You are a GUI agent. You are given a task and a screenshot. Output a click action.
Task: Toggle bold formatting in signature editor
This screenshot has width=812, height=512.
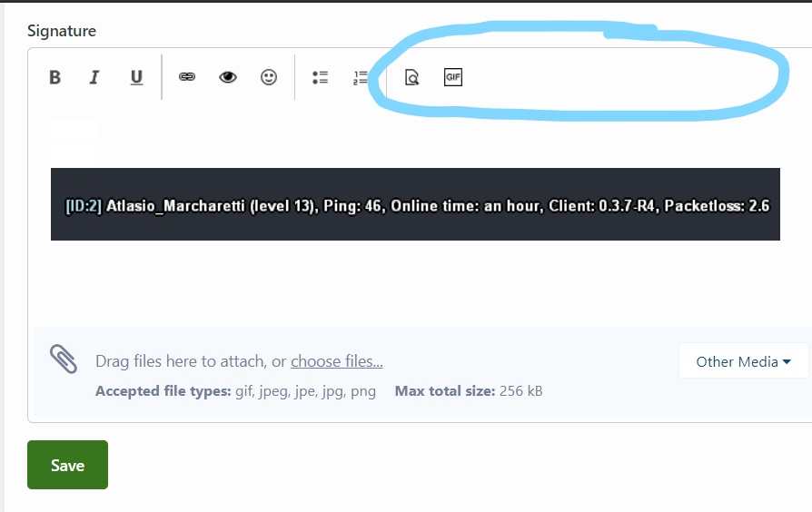click(x=54, y=77)
